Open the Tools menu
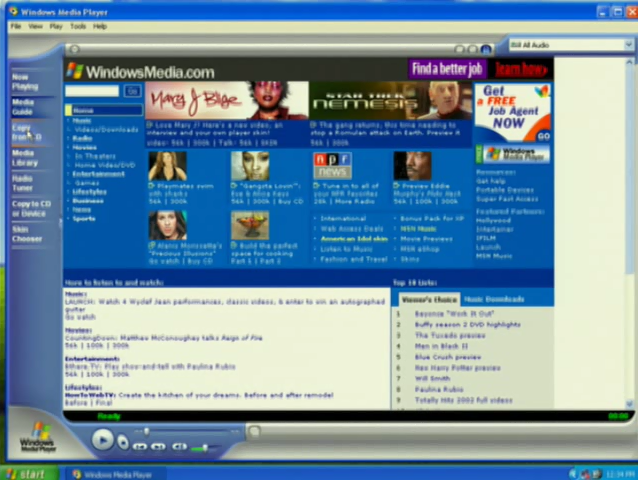This screenshot has width=638, height=480. (x=78, y=26)
